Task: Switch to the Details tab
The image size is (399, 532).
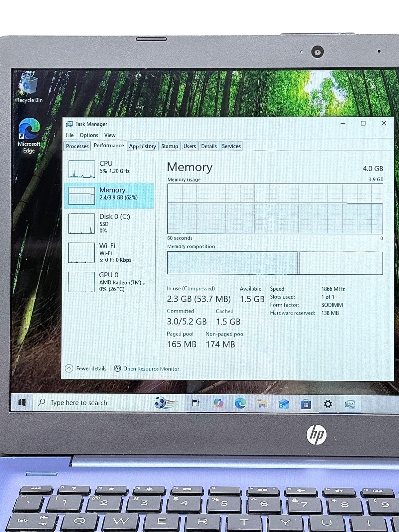Action: point(209,146)
